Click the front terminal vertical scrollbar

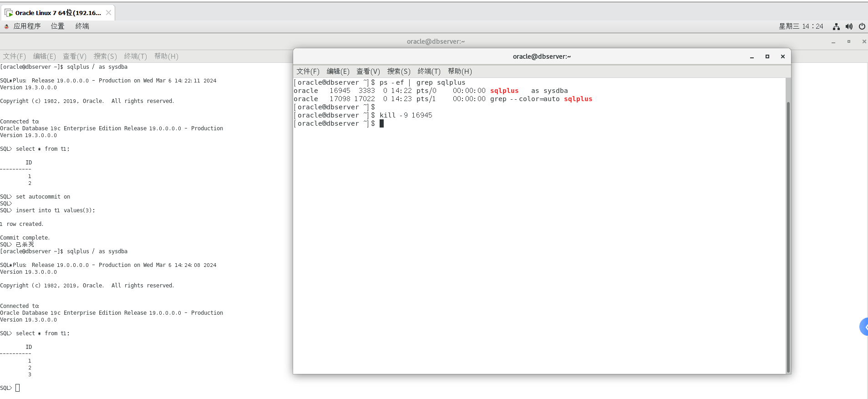click(x=788, y=237)
